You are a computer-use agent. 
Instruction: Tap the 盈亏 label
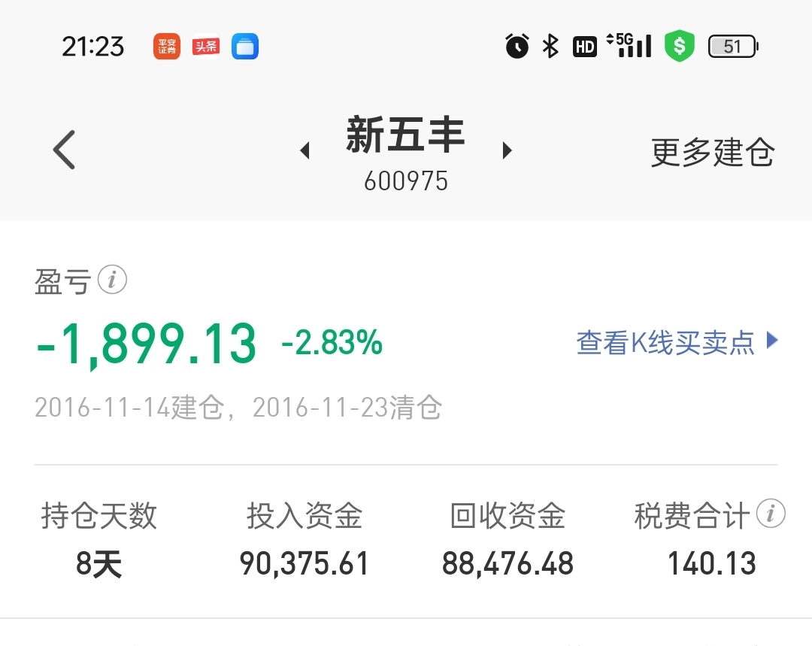point(62,281)
